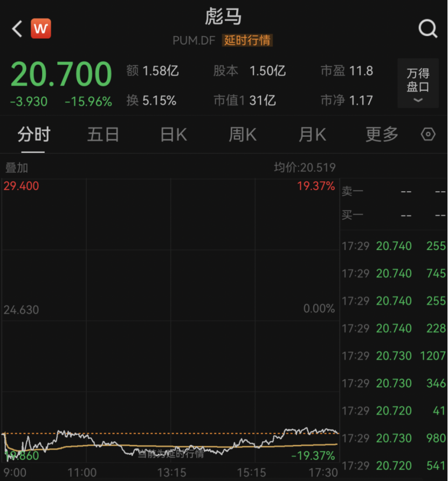
Task: Expand the 万得盘口 dropdown chevron
Action: (x=418, y=100)
